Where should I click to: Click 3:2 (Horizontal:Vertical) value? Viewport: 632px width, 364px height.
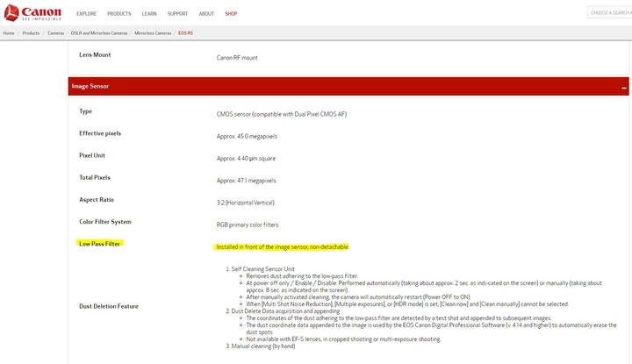pyautogui.click(x=246, y=203)
